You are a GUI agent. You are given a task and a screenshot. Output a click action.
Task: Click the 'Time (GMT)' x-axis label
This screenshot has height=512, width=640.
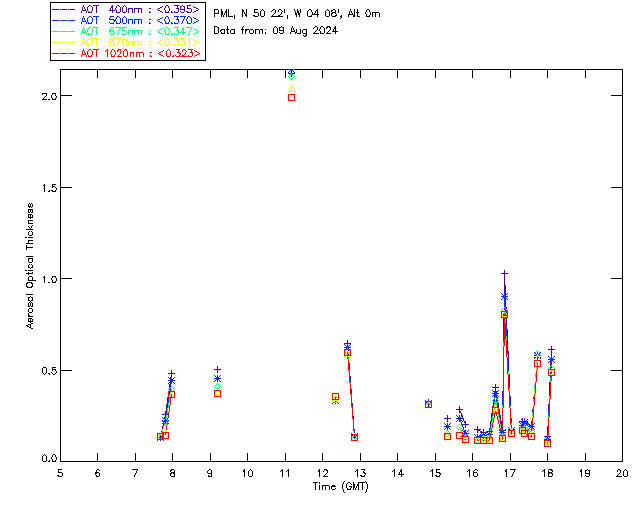tap(341, 487)
